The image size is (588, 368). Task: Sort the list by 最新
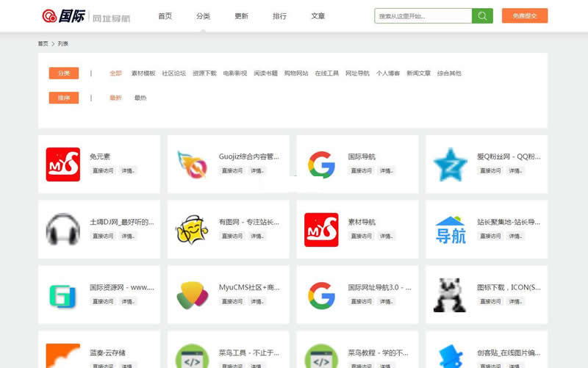tap(115, 98)
